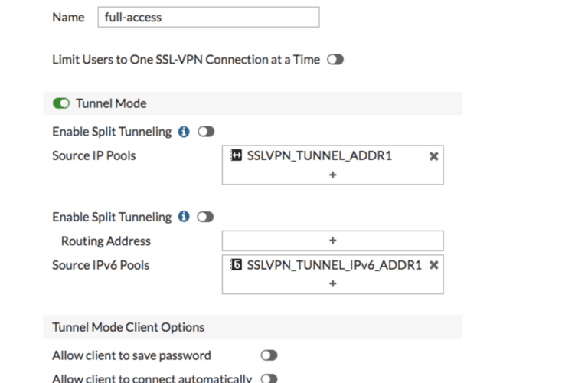Click the Tunnel Mode Client Options header

[129, 327]
